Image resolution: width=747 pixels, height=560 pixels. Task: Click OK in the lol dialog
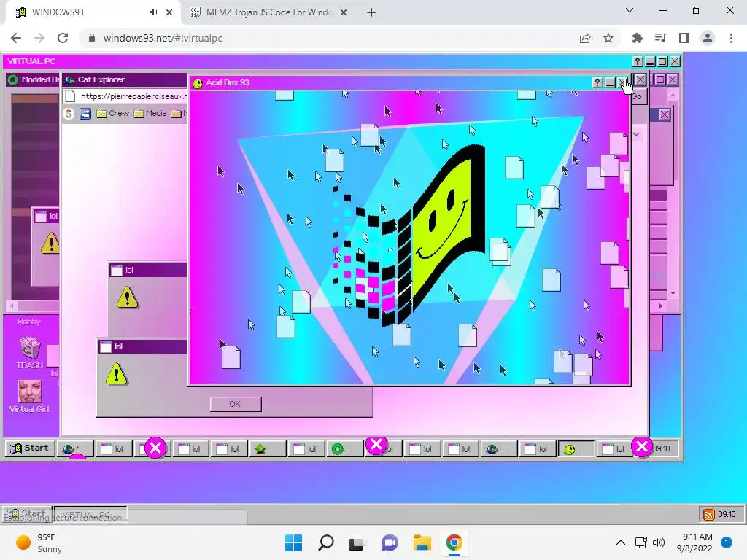coord(236,404)
